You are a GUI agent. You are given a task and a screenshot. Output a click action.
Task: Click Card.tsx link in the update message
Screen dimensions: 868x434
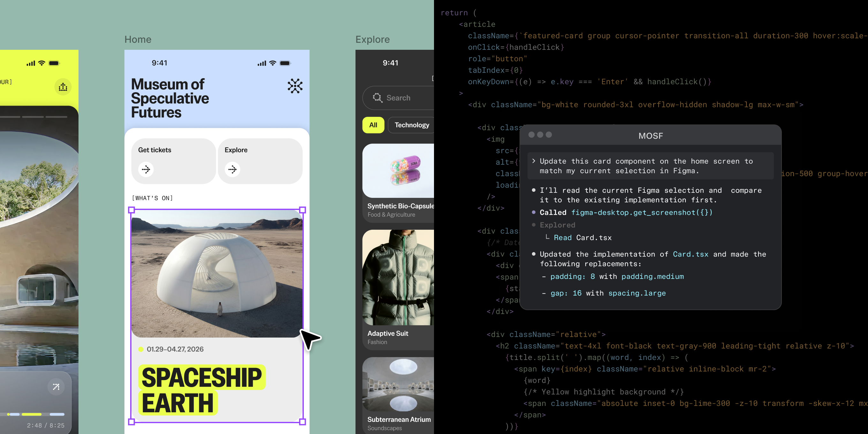point(691,254)
